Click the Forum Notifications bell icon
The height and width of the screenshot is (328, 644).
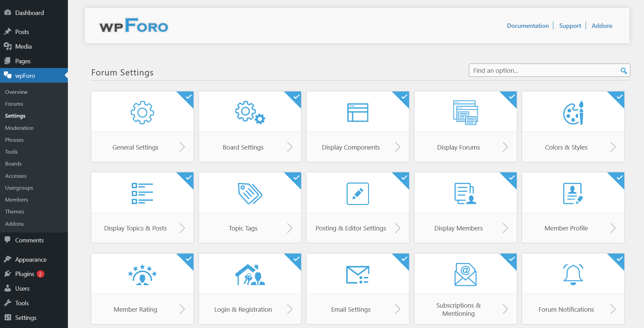(573, 275)
